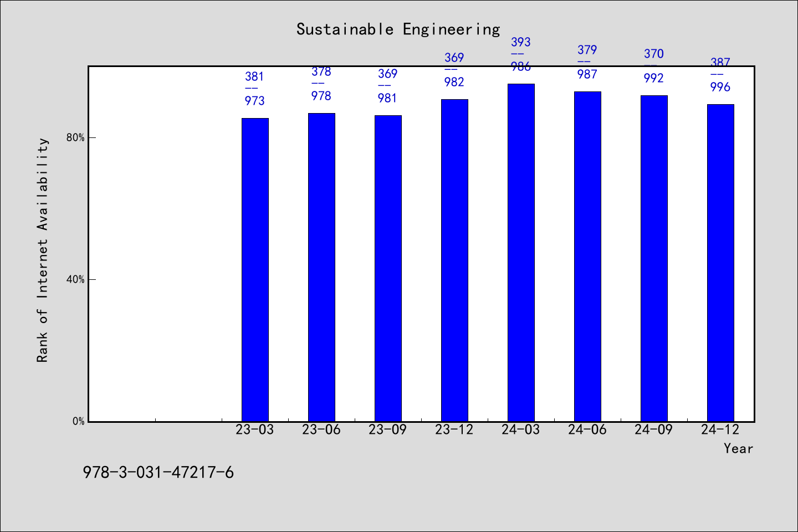Image resolution: width=798 pixels, height=532 pixels.
Task: Click the value 381 above 23-03 bar
Action: 255,76
